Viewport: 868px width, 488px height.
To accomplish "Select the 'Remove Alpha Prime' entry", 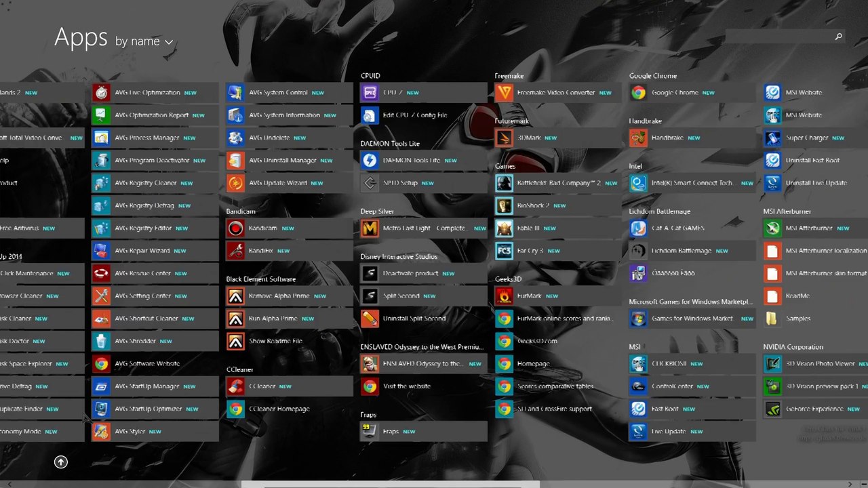I will coord(279,296).
